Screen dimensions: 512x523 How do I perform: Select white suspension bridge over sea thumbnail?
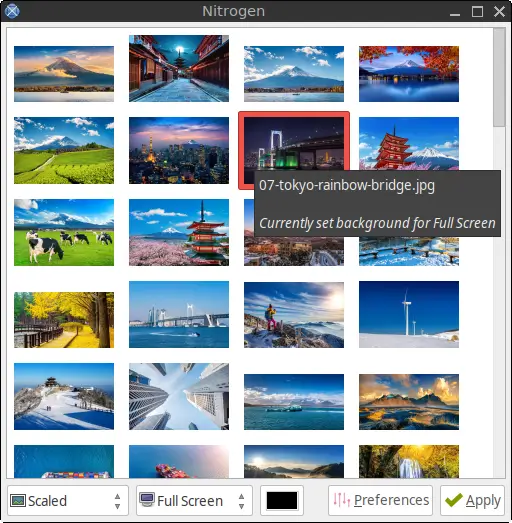[179, 315]
